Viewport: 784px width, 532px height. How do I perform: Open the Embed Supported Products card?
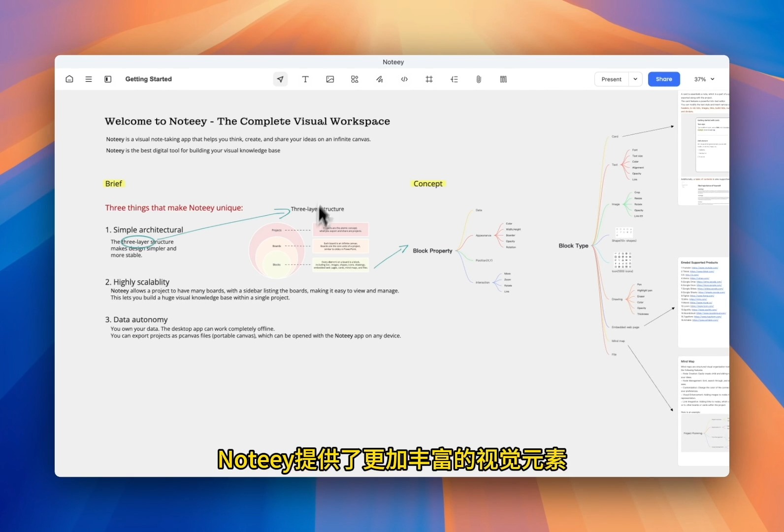[703, 302]
